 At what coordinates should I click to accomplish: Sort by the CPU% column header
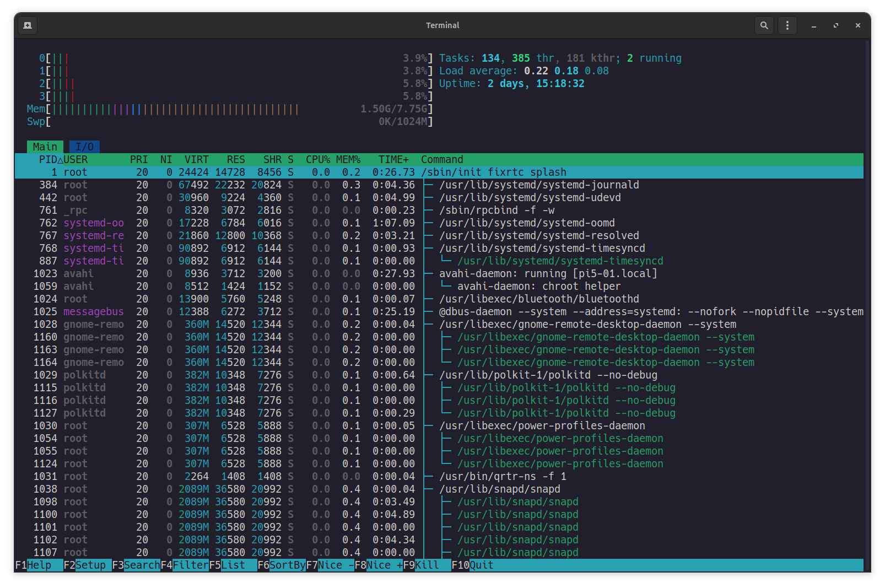point(318,159)
